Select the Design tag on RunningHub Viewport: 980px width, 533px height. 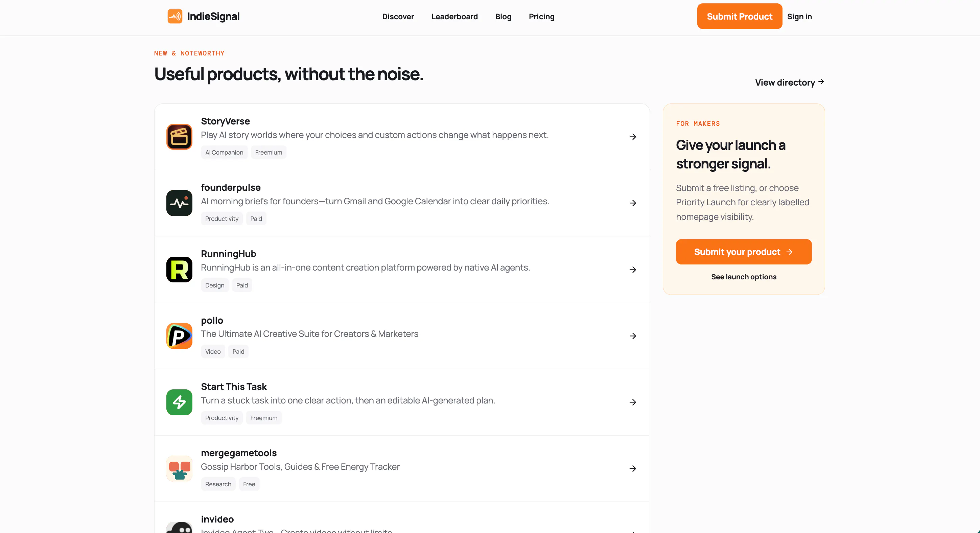click(214, 285)
